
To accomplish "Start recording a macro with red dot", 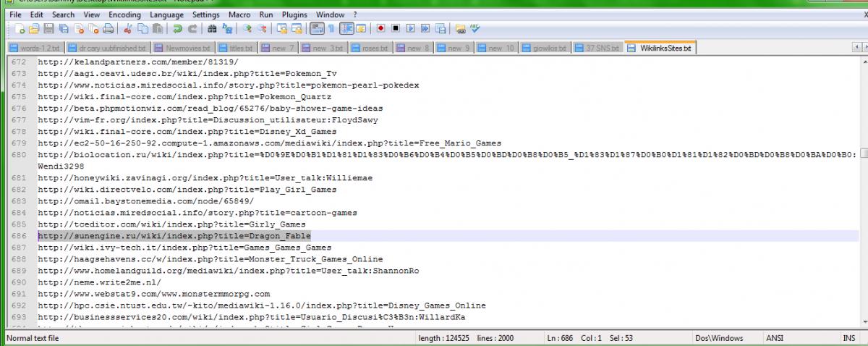I will point(380,29).
